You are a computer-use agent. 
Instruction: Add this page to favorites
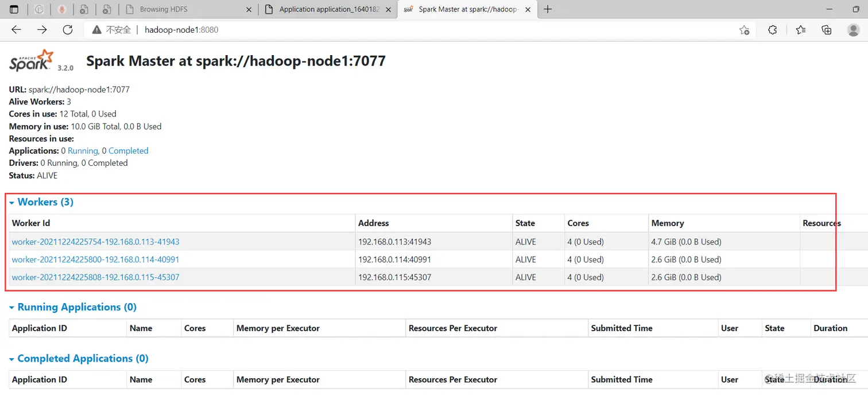point(745,30)
